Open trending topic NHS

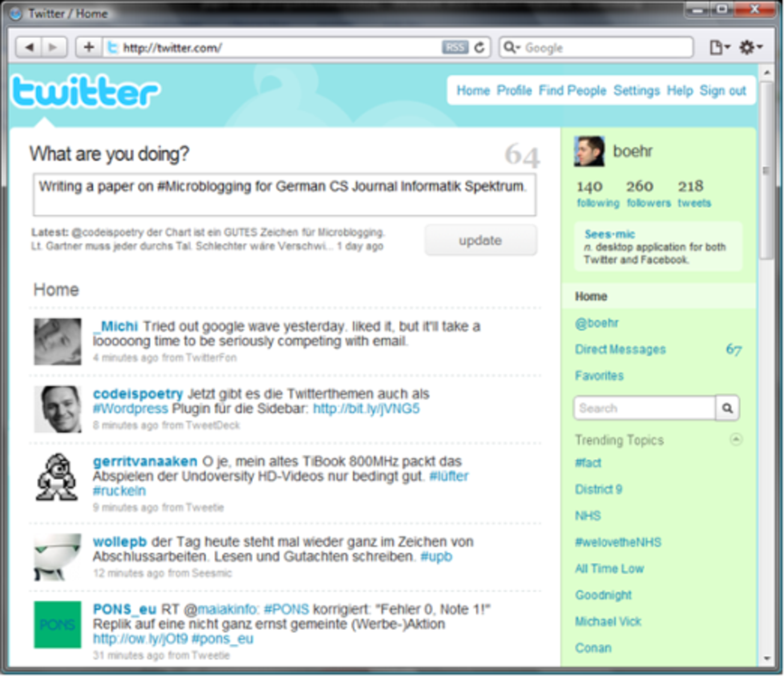pyautogui.click(x=588, y=516)
